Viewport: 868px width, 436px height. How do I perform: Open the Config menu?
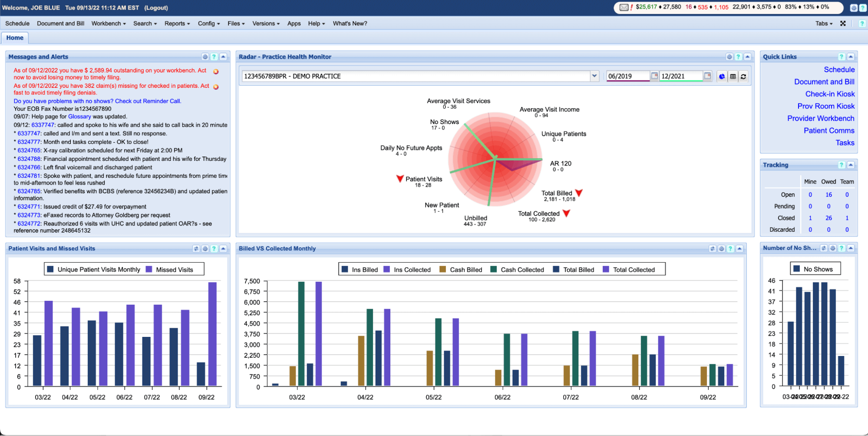click(x=209, y=23)
